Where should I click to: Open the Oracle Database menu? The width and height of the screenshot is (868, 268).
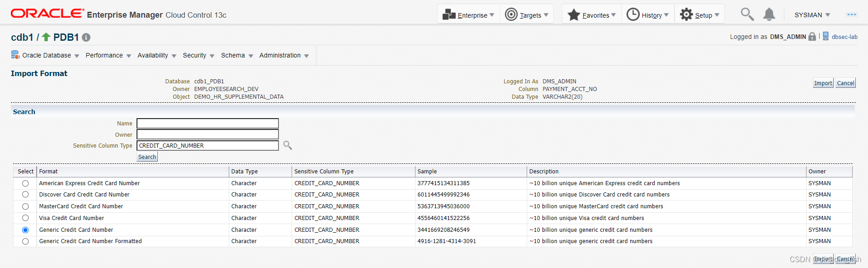coord(47,55)
